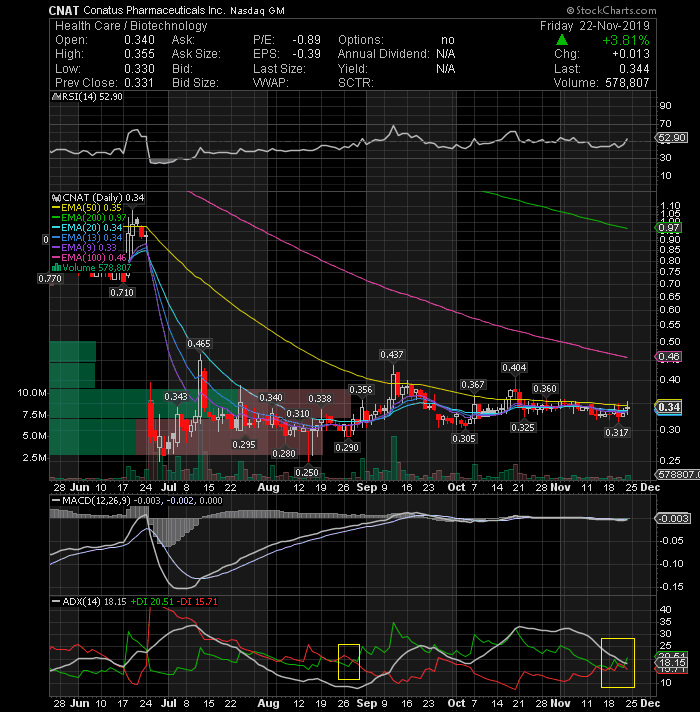The height and width of the screenshot is (712, 700).
Task: Click the 0.437 price peak annotation
Action: pos(391,355)
